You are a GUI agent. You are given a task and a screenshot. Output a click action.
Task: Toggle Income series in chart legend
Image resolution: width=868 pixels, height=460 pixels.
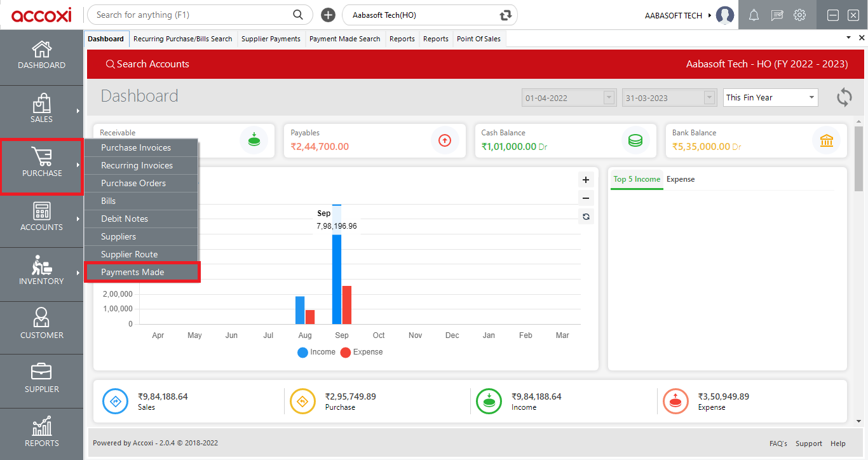pyautogui.click(x=316, y=352)
